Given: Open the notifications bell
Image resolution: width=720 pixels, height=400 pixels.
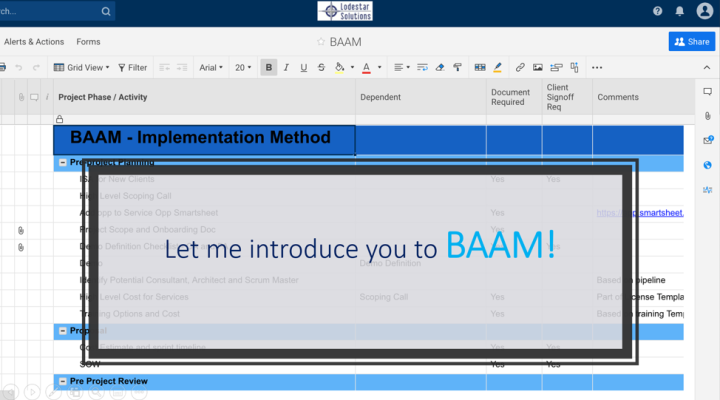Looking at the screenshot, I should coord(680,11).
